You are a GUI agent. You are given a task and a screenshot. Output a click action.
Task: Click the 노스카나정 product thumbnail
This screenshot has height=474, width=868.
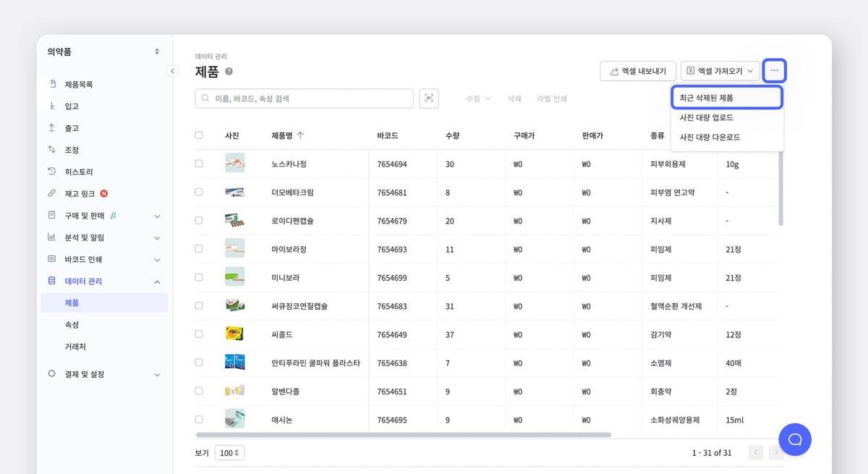pos(234,164)
